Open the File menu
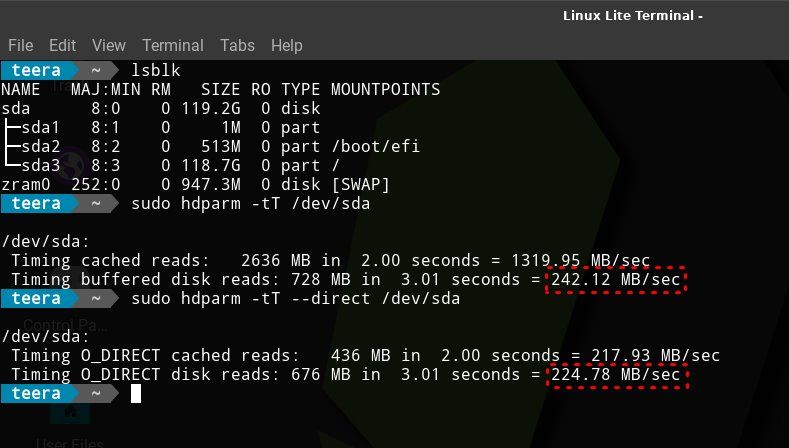789x448 pixels. tap(21, 45)
